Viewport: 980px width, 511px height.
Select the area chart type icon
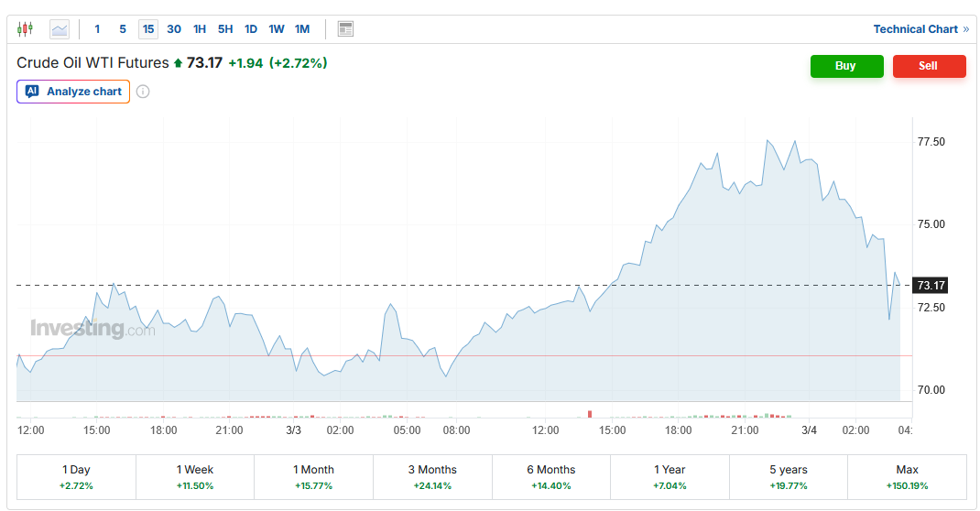click(60, 28)
